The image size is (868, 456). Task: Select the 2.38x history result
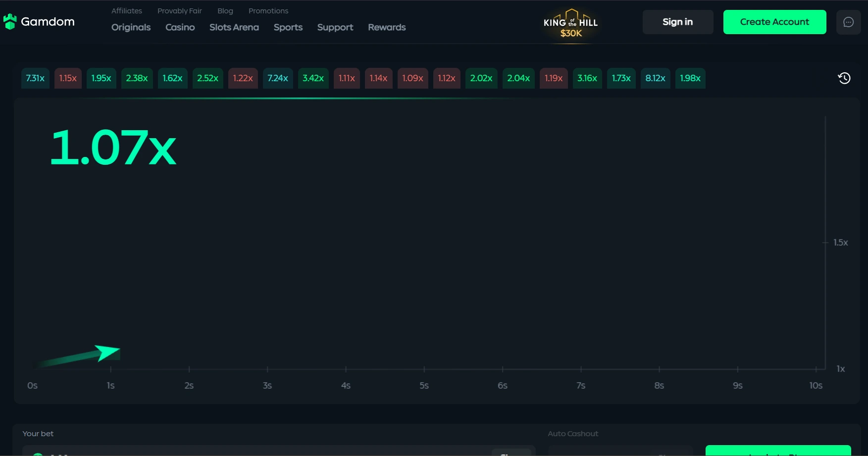[137, 78]
